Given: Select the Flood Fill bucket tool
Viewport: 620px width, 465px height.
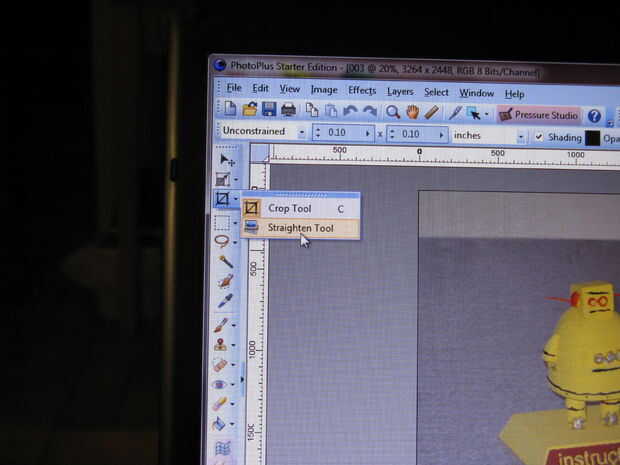Looking at the screenshot, I should tap(219, 424).
